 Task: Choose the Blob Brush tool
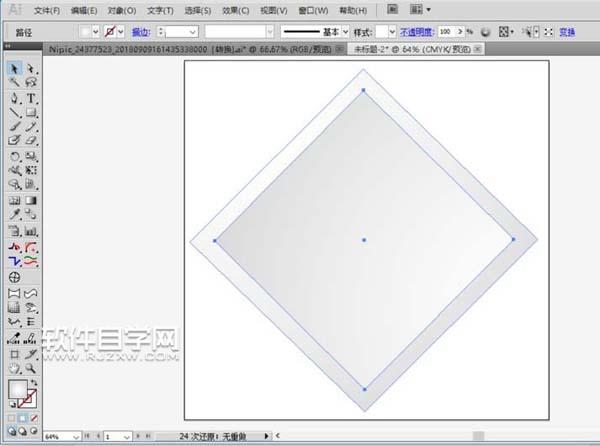14,140
